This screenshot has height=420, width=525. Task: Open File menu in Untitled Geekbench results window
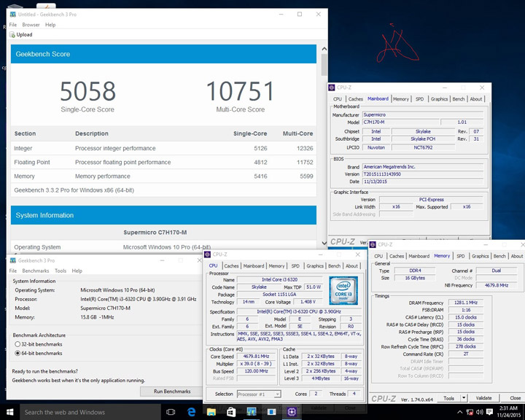point(13,25)
